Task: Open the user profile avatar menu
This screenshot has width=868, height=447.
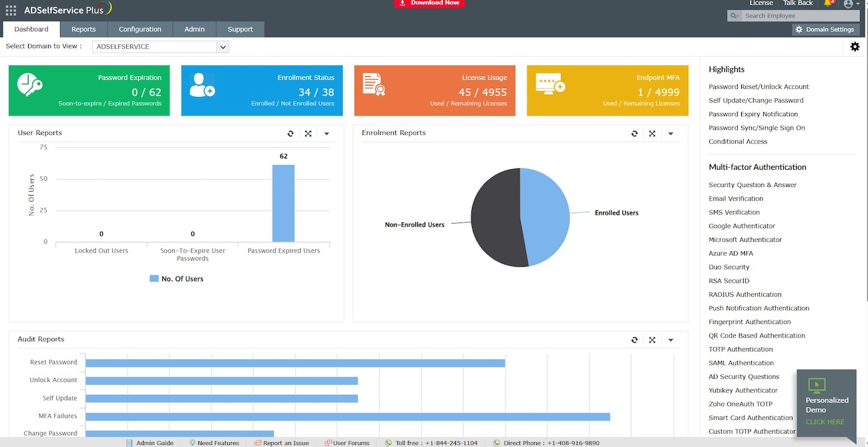Action: click(x=848, y=4)
